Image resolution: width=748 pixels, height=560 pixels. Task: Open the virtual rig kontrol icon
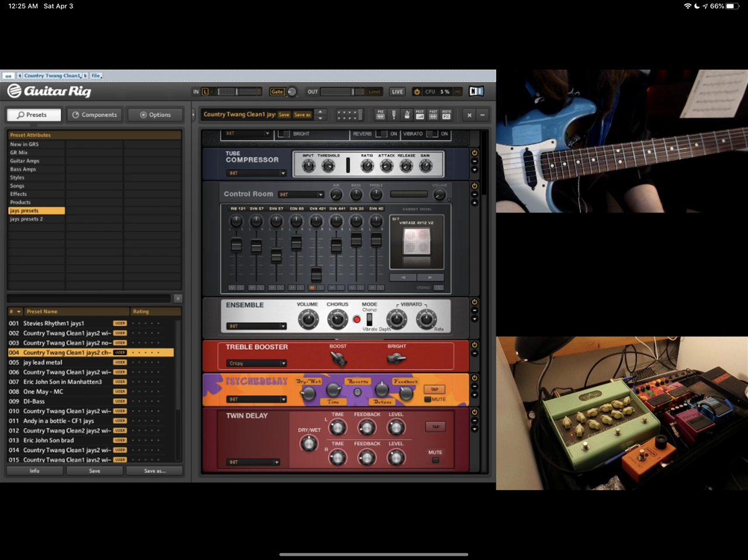coord(349,115)
